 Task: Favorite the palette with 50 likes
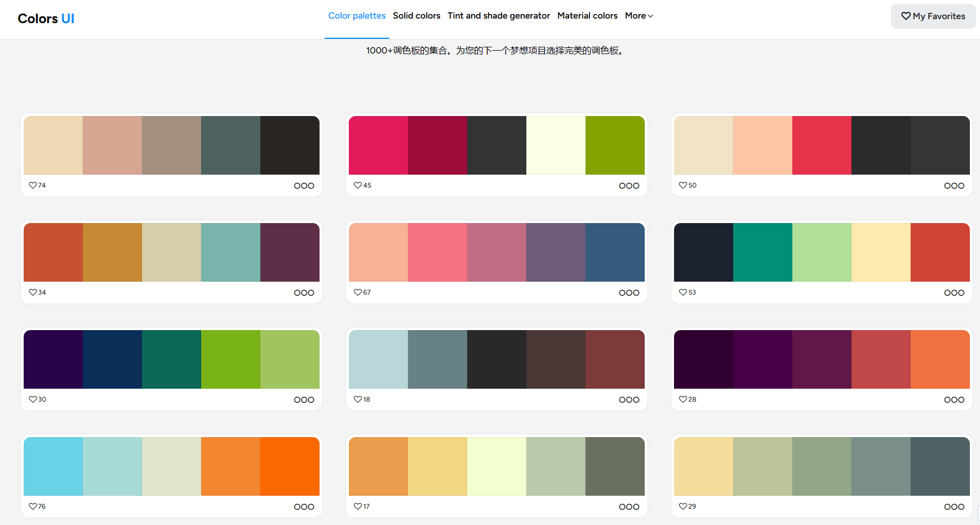[683, 185]
